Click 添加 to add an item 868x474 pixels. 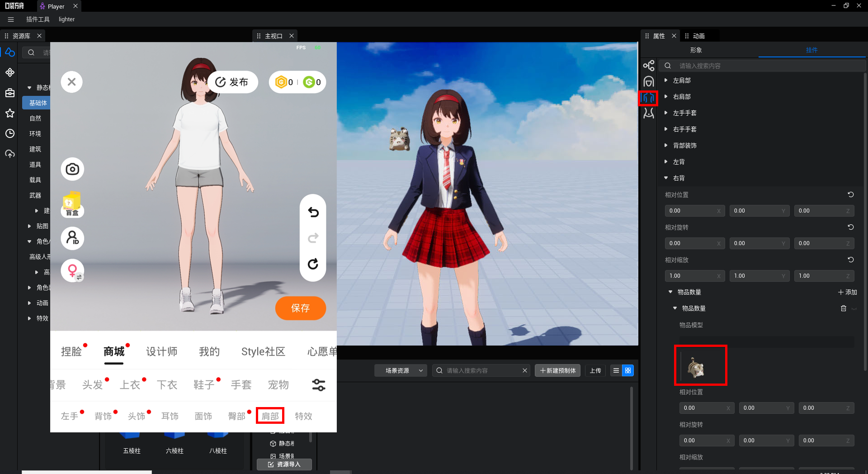(x=847, y=292)
